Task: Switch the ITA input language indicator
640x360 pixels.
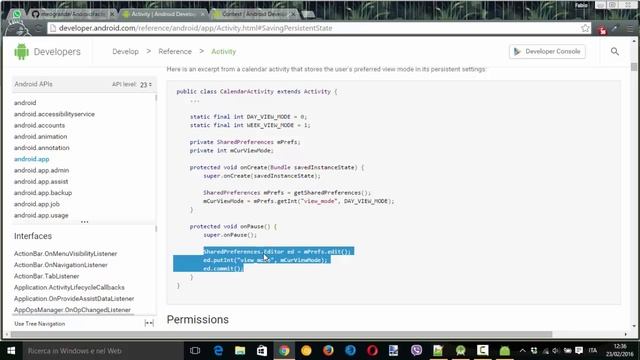Action: click(x=593, y=351)
